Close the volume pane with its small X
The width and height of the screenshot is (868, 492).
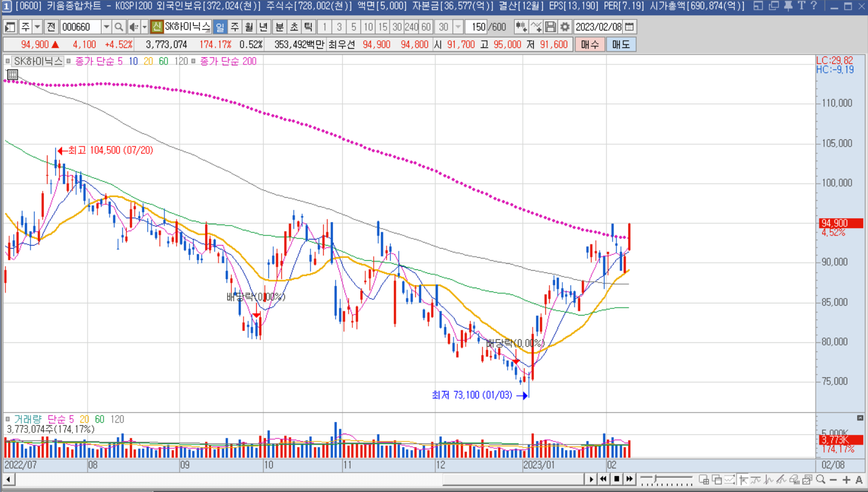(860, 418)
